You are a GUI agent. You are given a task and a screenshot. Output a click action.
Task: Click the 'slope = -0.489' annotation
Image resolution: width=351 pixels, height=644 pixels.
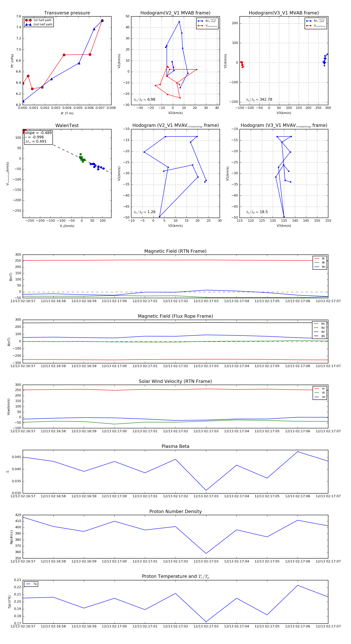38,133
